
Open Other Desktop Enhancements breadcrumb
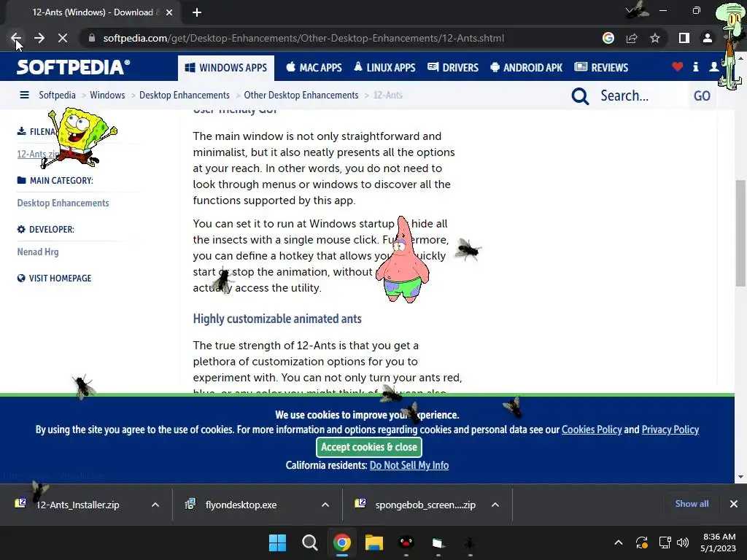coord(301,96)
